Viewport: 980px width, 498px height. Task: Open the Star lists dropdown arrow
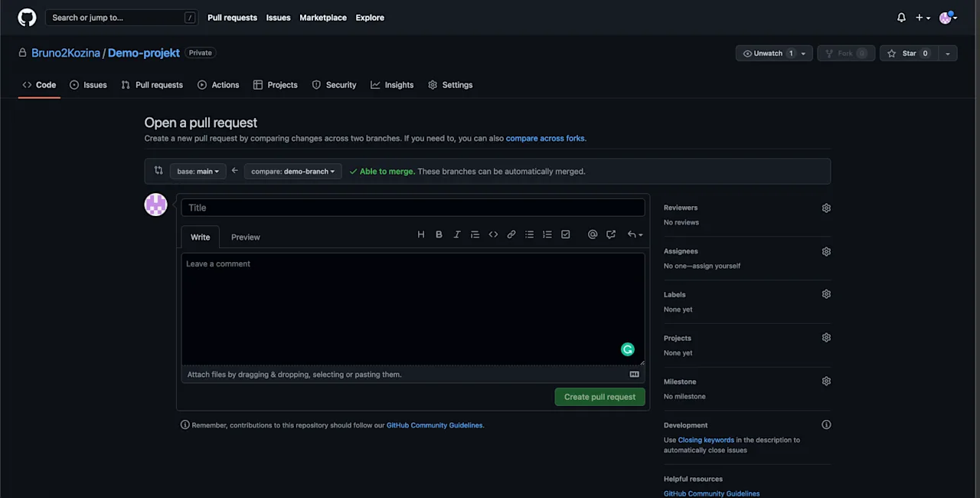pos(948,54)
